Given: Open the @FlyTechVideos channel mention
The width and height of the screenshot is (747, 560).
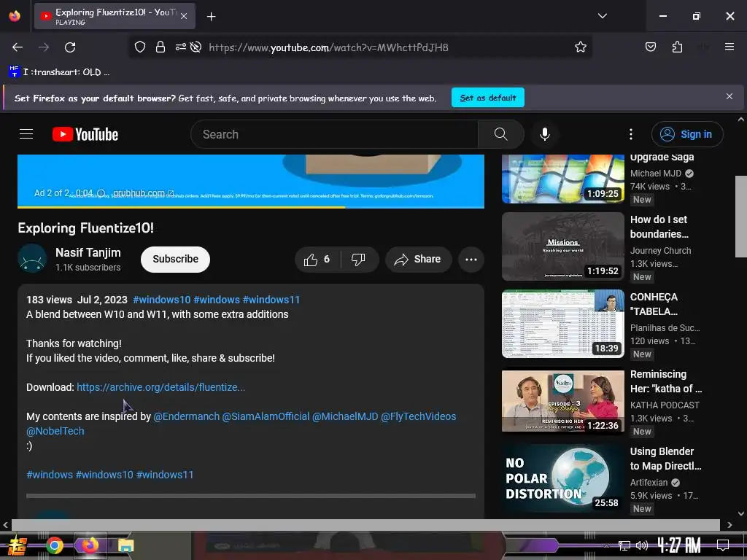Looking at the screenshot, I should [418, 416].
